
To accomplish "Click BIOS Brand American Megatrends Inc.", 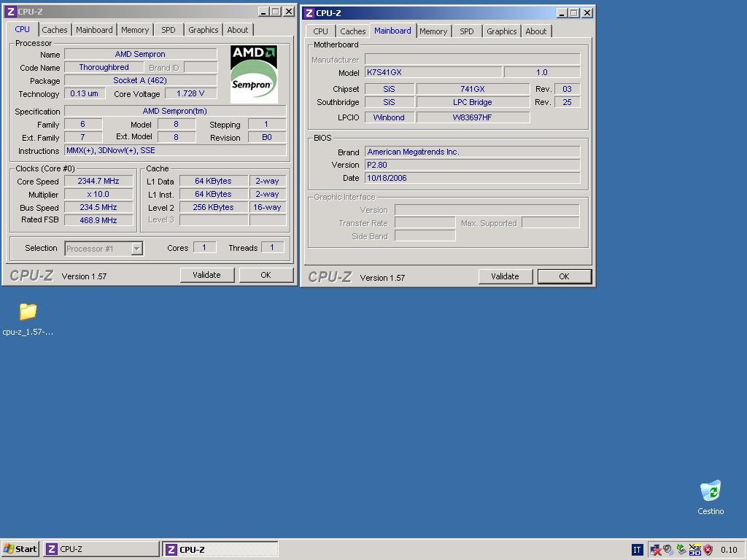I will [472, 152].
